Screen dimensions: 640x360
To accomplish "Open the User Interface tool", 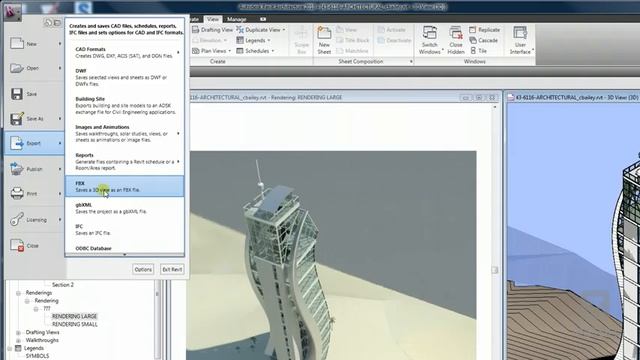I will coord(520,40).
